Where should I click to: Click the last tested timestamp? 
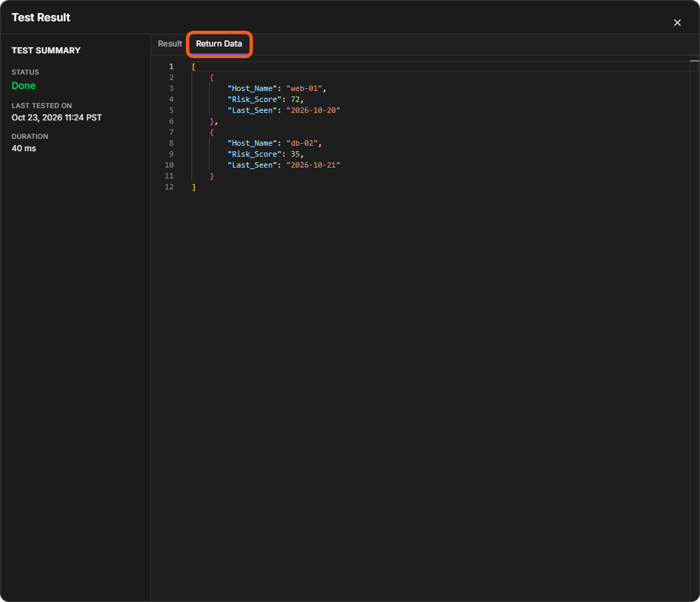pos(57,118)
